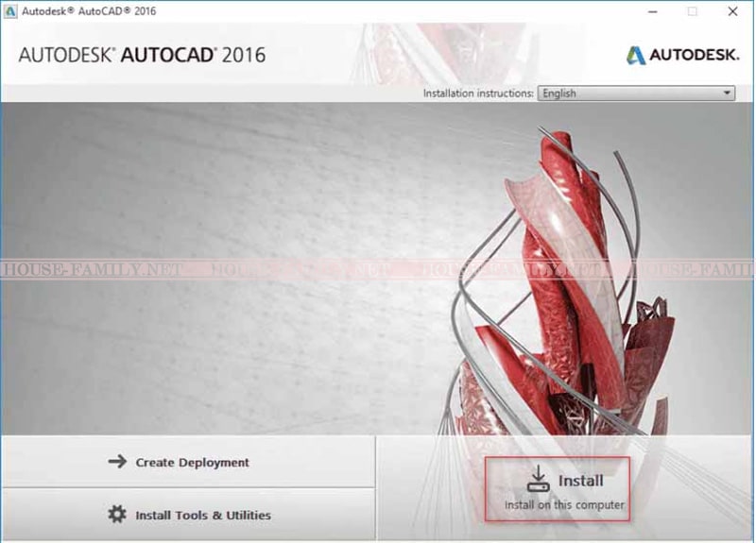The width and height of the screenshot is (756, 543).
Task: Open Install Tools & Utilities
Action: pos(188,515)
